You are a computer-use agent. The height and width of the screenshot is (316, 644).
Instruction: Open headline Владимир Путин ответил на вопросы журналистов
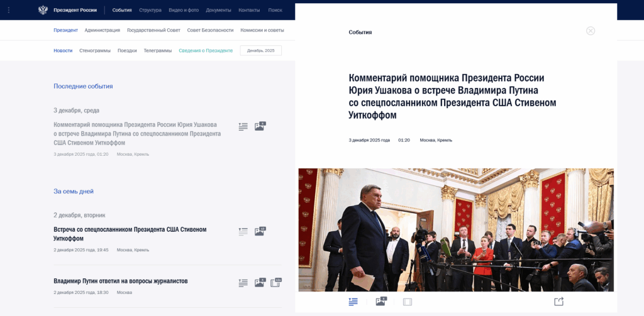121,281
